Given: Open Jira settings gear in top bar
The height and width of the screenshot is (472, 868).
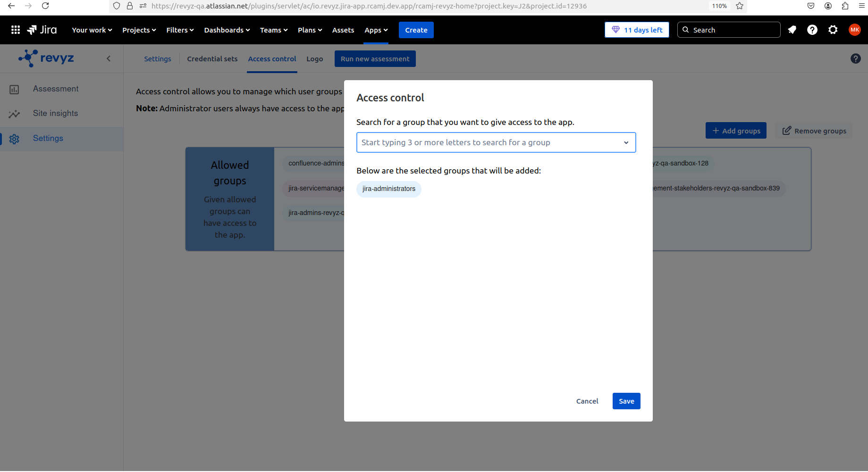Looking at the screenshot, I should tap(833, 30).
